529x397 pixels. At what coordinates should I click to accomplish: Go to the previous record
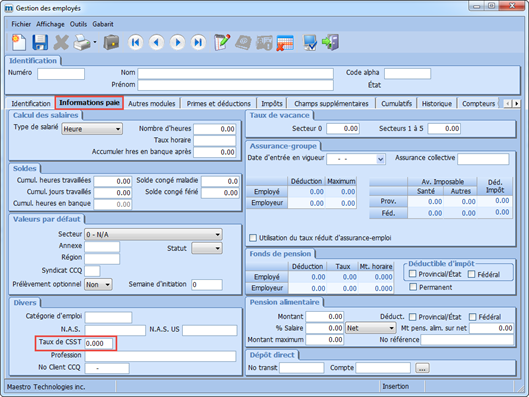click(156, 42)
